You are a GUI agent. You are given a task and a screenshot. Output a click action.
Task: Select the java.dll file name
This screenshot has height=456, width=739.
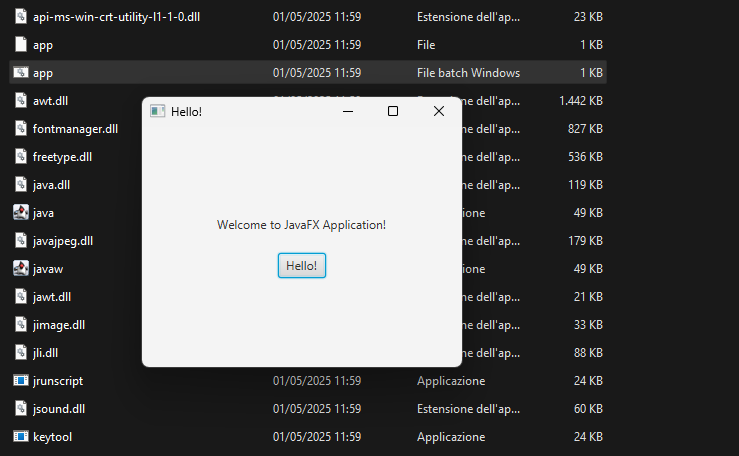[51, 185]
